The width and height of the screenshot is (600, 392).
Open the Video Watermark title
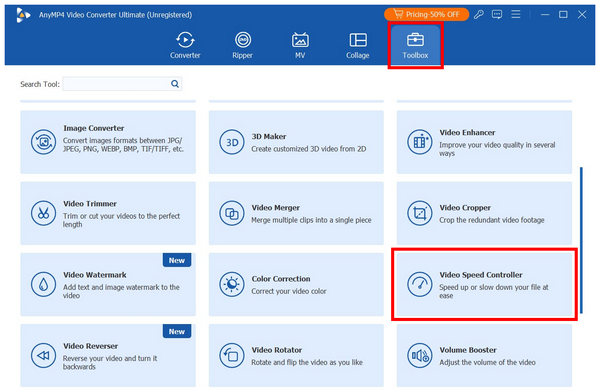(x=95, y=275)
